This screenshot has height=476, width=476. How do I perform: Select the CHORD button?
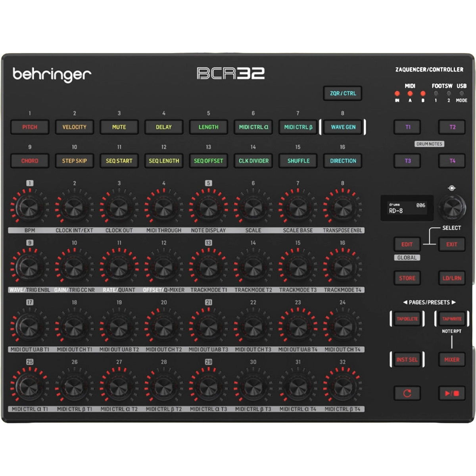tap(30, 161)
